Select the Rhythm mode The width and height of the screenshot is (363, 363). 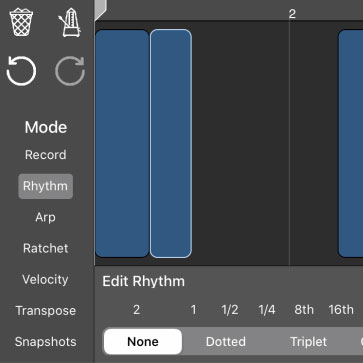click(x=46, y=186)
